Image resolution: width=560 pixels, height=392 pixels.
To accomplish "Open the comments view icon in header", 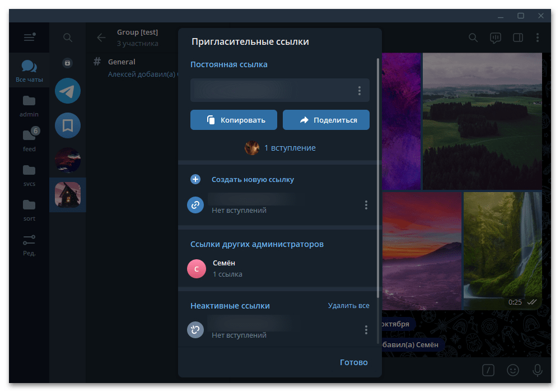I will (x=496, y=38).
